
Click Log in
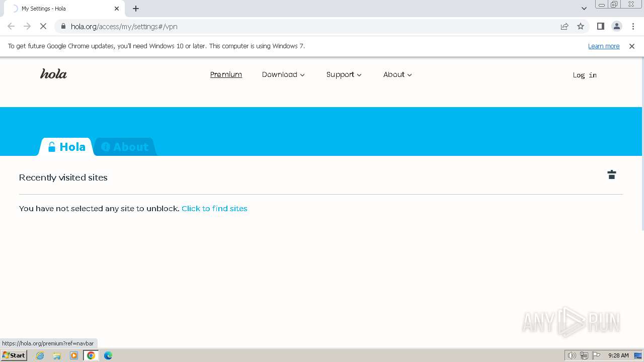(585, 75)
